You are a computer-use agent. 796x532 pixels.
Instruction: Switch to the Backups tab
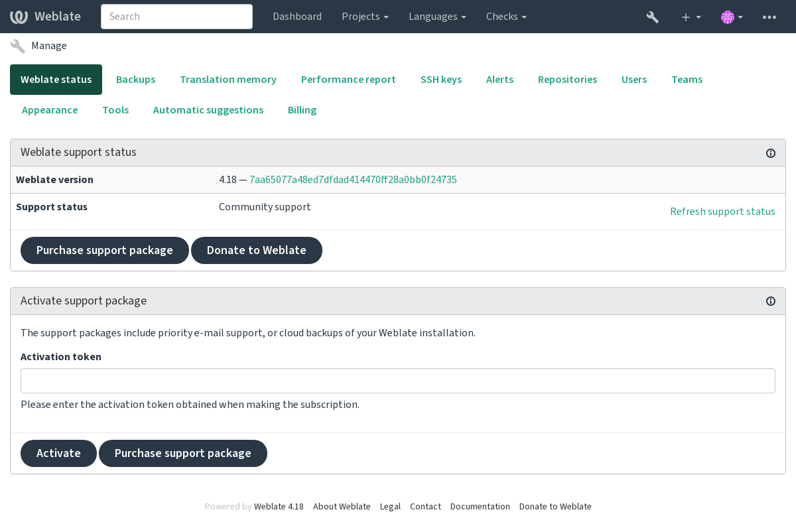point(135,80)
